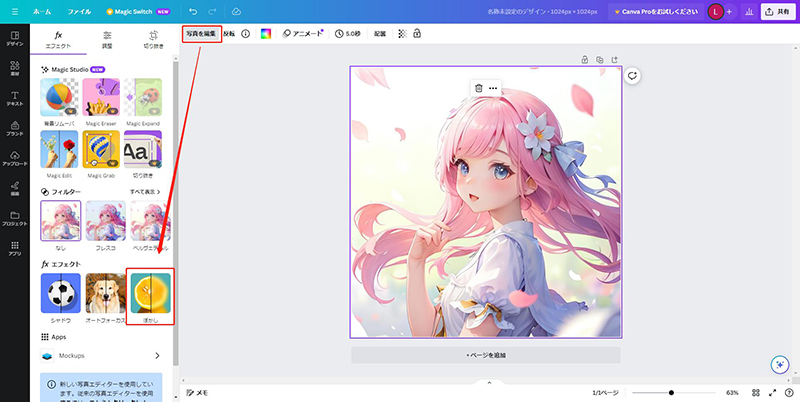Open the テキスト sidebar panel
Image resolution: width=800 pixels, height=402 pixels.
pos(15,98)
